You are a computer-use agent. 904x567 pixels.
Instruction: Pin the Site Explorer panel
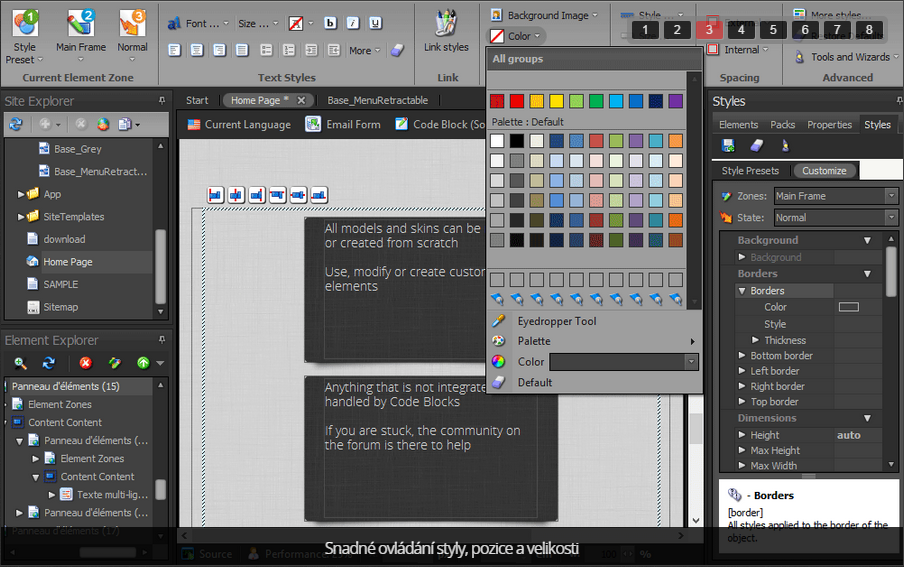tap(162, 100)
